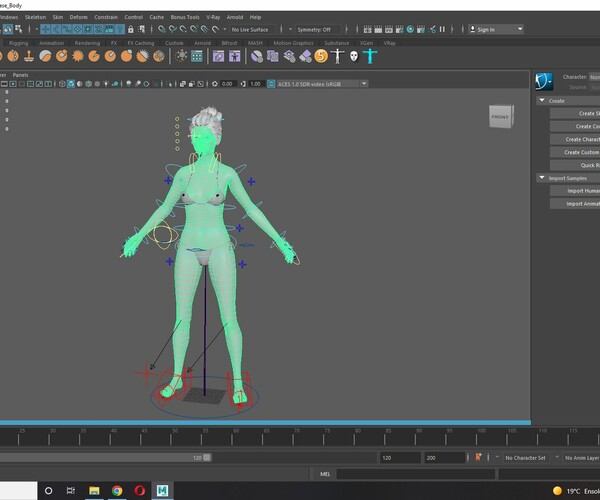The image size is (600, 500).
Task: Click the pause icon in status line
Action: coord(442,29)
